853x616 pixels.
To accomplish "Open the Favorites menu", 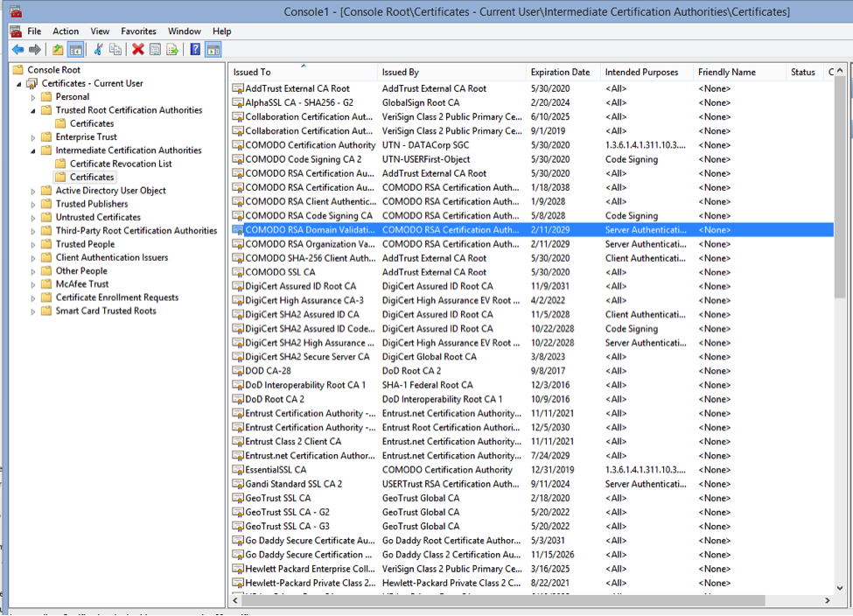I will click(x=138, y=31).
